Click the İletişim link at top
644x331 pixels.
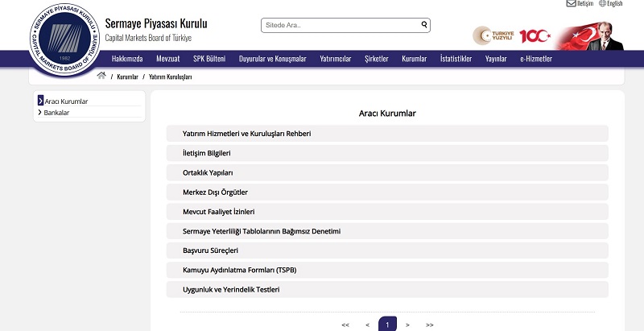click(585, 3)
